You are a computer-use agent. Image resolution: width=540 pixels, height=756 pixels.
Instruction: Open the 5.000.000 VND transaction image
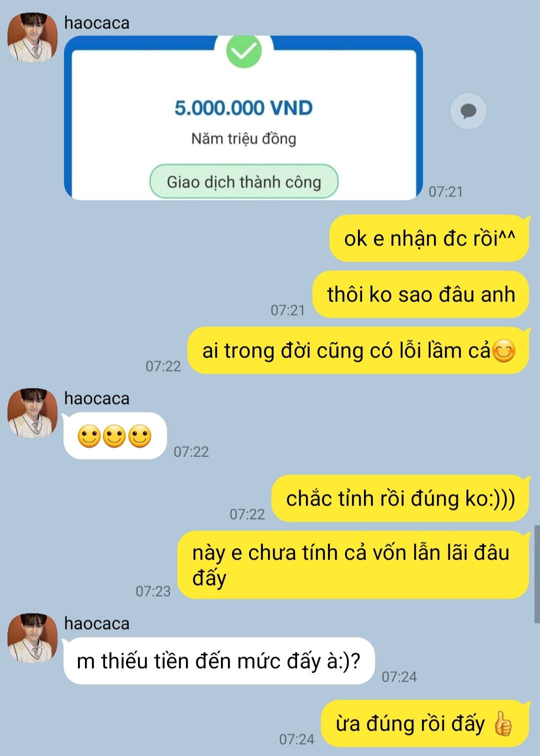tap(243, 118)
